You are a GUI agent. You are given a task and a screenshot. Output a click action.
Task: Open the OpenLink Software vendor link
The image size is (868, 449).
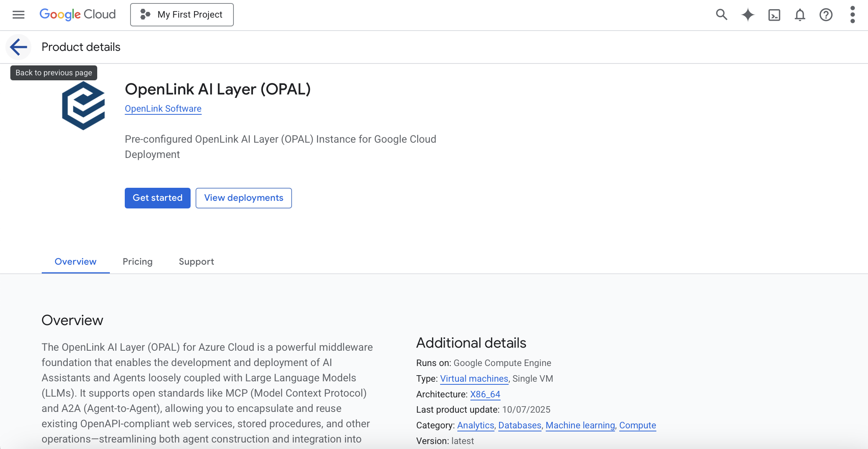[163, 109]
